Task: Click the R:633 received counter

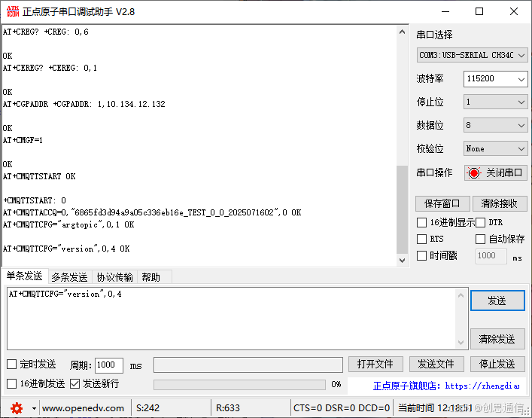Action: point(228,408)
